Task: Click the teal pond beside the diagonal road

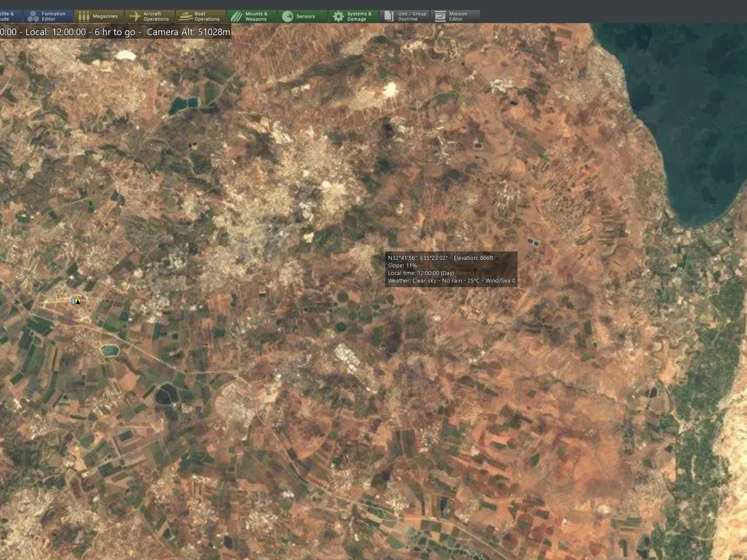Action: [110, 350]
